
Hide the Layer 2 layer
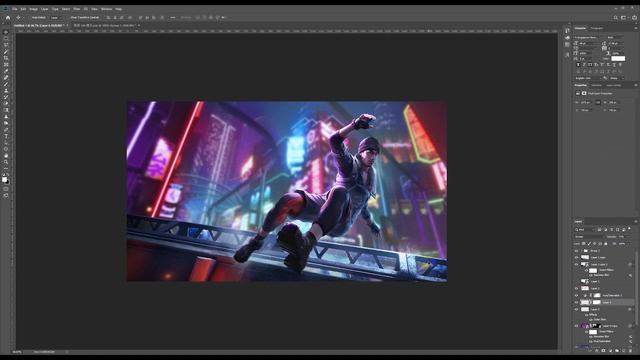(576, 288)
